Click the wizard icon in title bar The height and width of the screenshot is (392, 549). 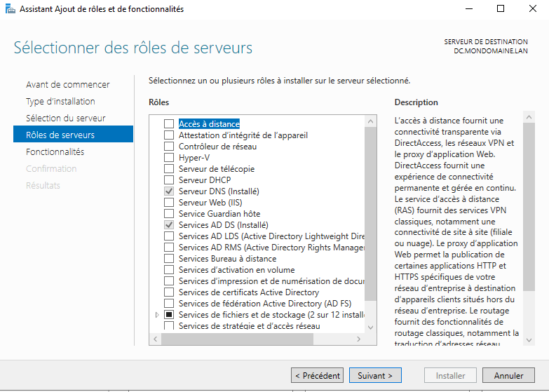pos(11,8)
